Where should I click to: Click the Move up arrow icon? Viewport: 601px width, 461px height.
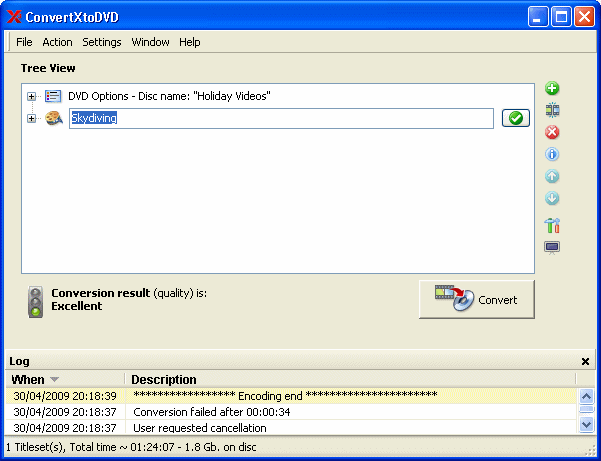point(552,176)
